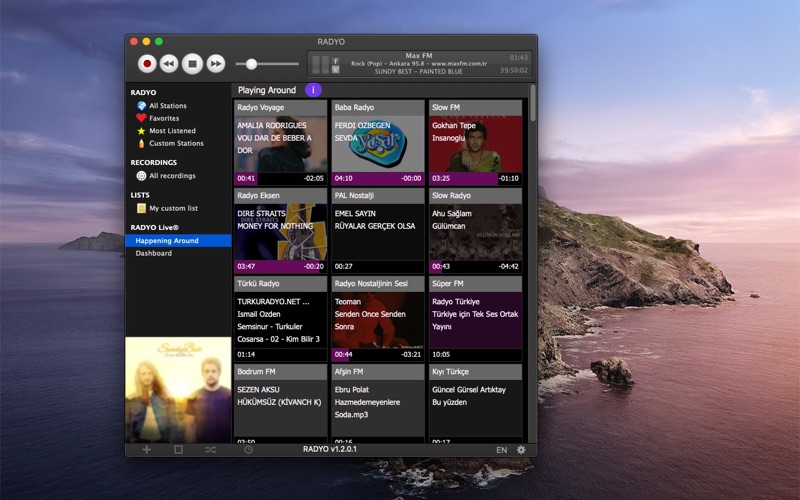Skip to next station with forward button
800x500 pixels.
pos(216,64)
